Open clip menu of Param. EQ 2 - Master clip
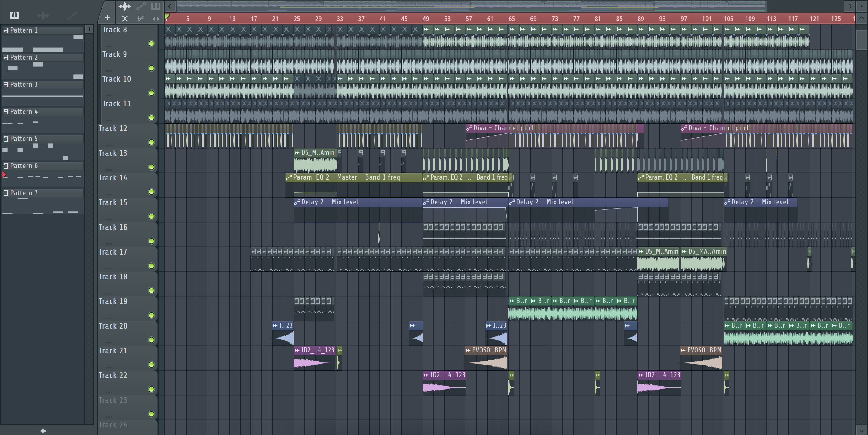Viewport: 868px width, 435px height. [x=289, y=177]
